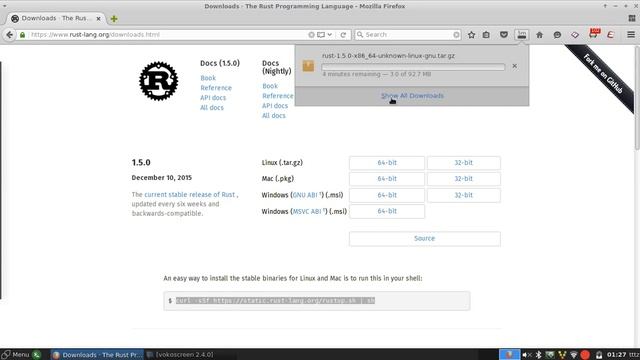
Task: Click the green padlock site identity icon
Action: pyautogui.click(x=22, y=35)
